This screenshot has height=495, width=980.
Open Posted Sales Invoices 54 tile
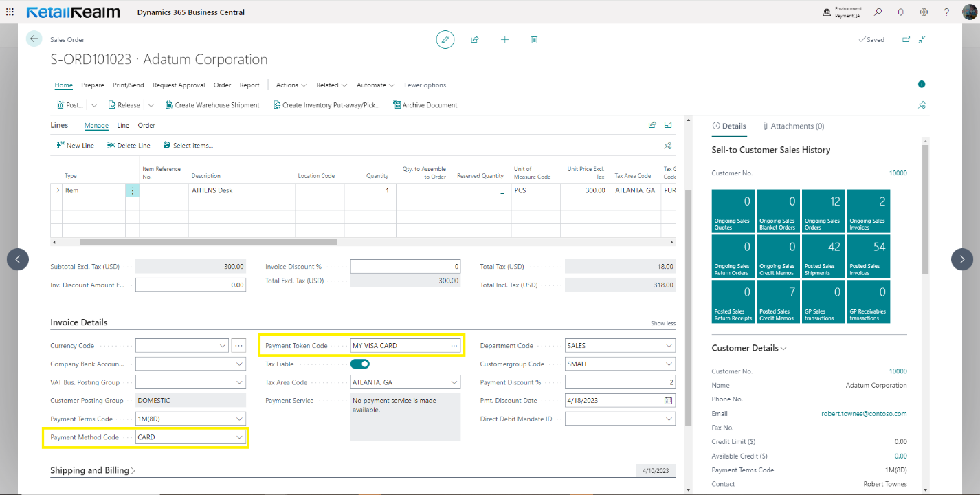pos(869,256)
